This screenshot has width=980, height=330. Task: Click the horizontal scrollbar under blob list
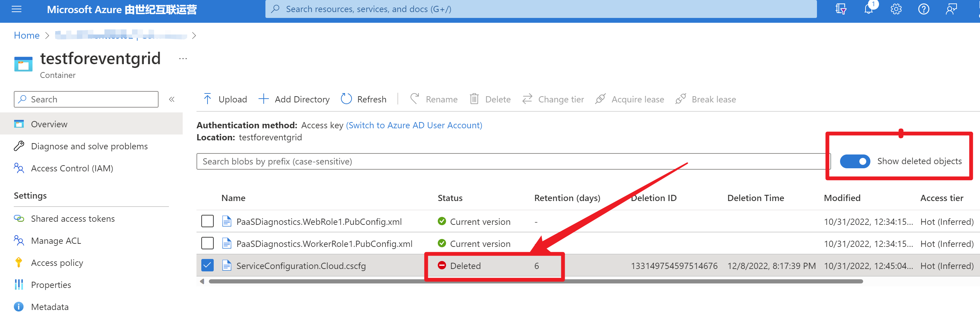(533, 282)
